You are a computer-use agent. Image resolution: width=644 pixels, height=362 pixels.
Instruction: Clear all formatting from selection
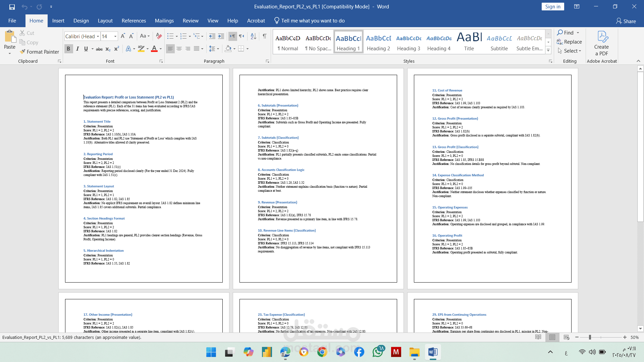pyautogui.click(x=159, y=36)
